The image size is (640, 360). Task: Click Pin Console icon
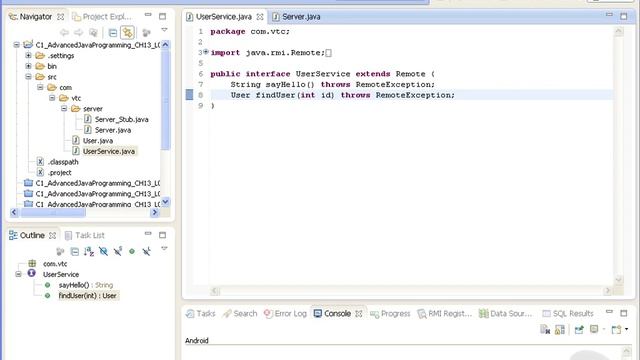point(579,329)
